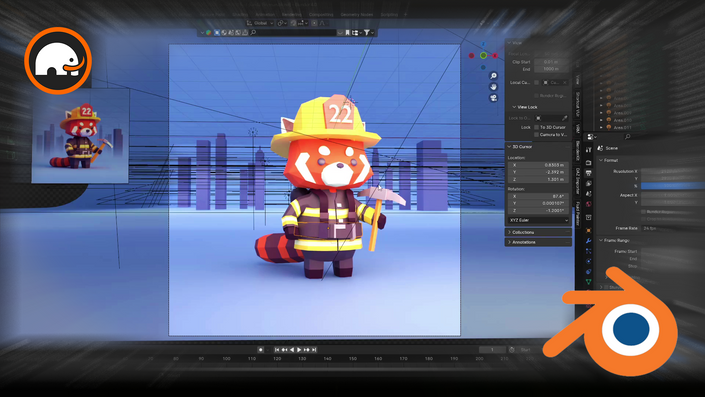Enable Lock Camera to View checkbox

[536, 134]
